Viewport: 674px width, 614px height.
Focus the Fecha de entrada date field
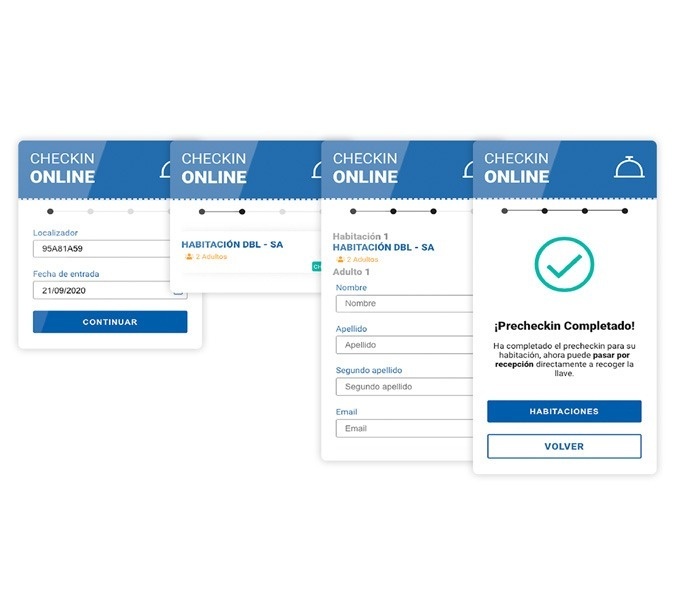click(100, 291)
